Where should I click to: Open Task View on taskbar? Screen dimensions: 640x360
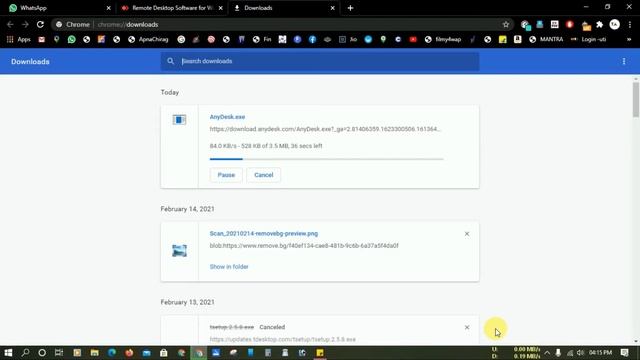(59, 353)
